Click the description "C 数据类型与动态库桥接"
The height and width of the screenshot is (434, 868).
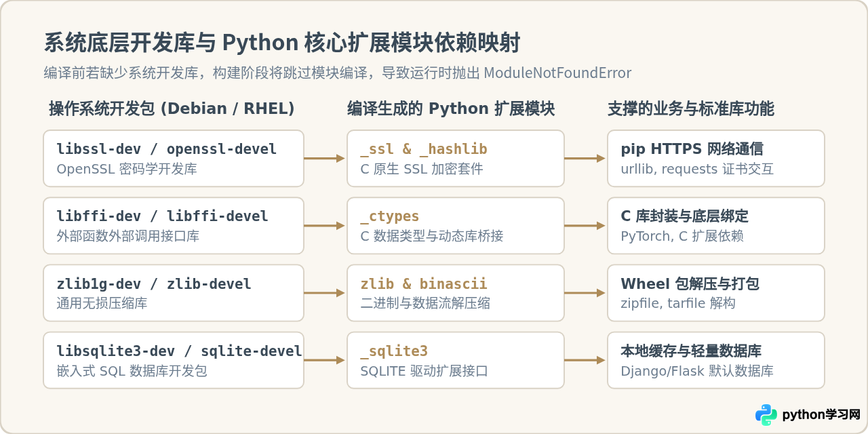point(432,236)
